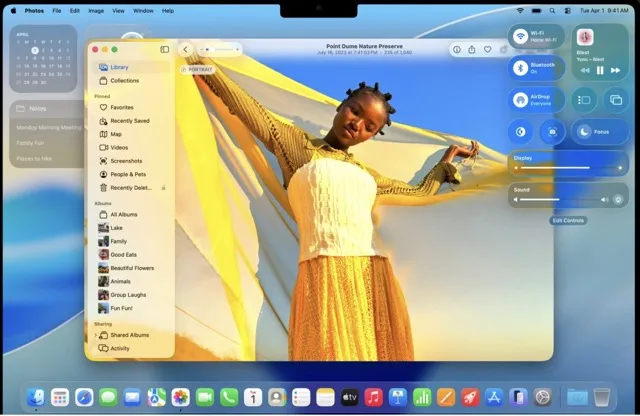
Task: Adjust the Display brightness slider
Action: click(568, 168)
